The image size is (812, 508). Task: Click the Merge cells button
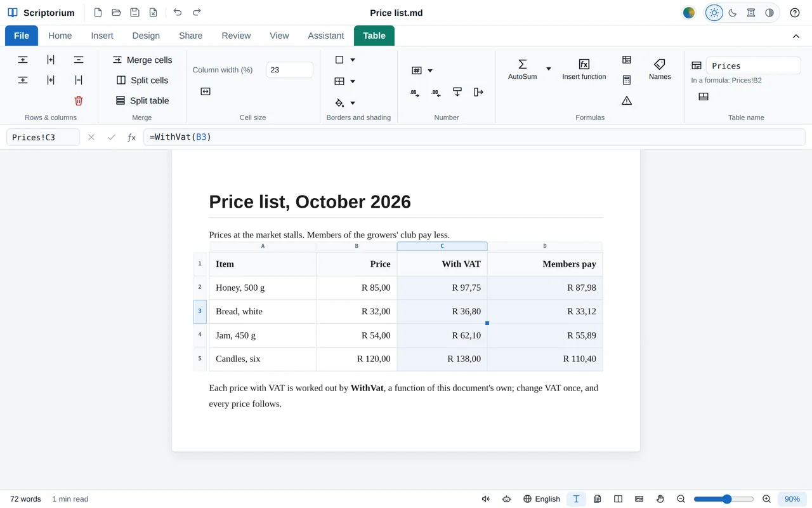pos(142,60)
